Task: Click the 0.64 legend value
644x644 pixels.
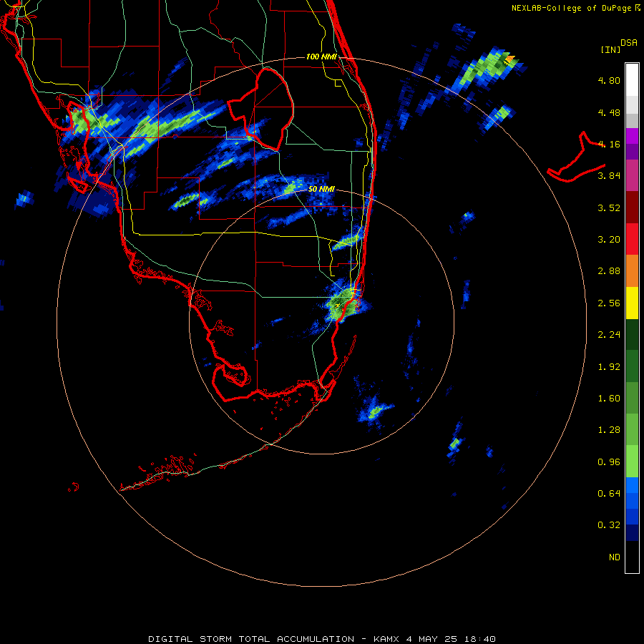Action: [609, 493]
